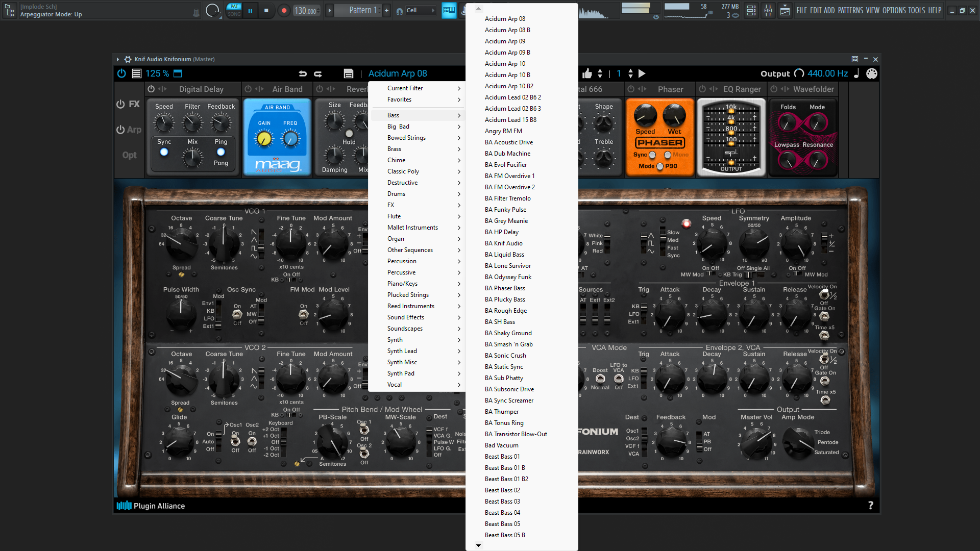This screenshot has height=551, width=980.
Task: Open the MIDI connector settings icon
Action: click(x=872, y=73)
